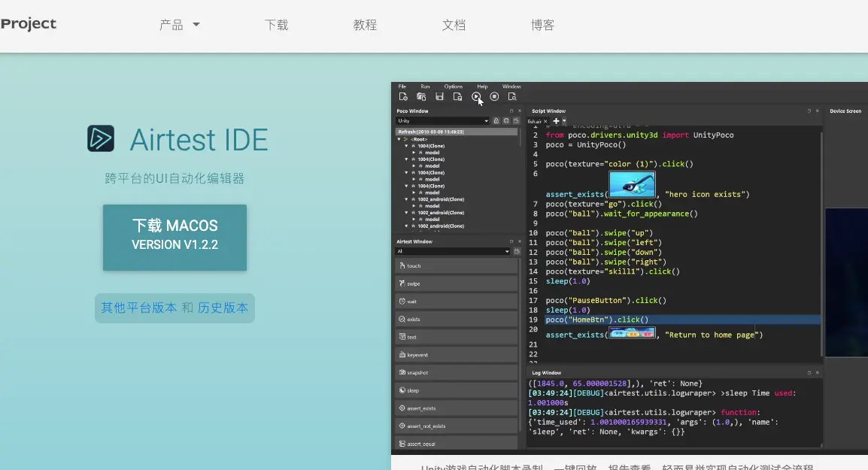Click highlighted line poco("HomeBtn").click()
The height and width of the screenshot is (470, 868).
596,320
